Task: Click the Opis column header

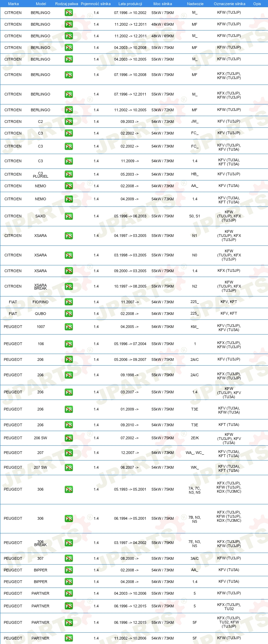Action: (257, 4)
